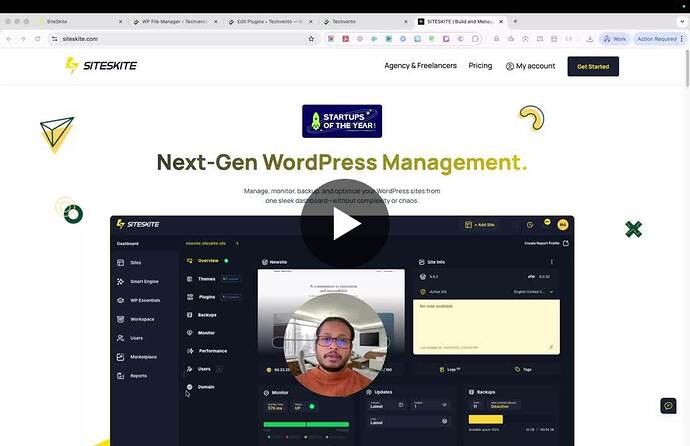This screenshot has width=690, height=446.
Task: Bookmark this page with the star icon
Action: pos(312,39)
